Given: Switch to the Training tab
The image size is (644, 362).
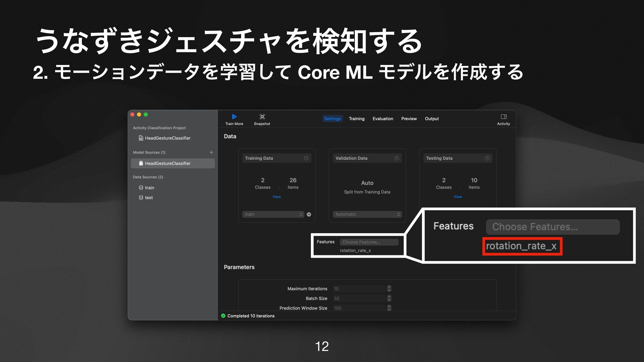Looking at the screenshot, I should (x=357, y=119).
